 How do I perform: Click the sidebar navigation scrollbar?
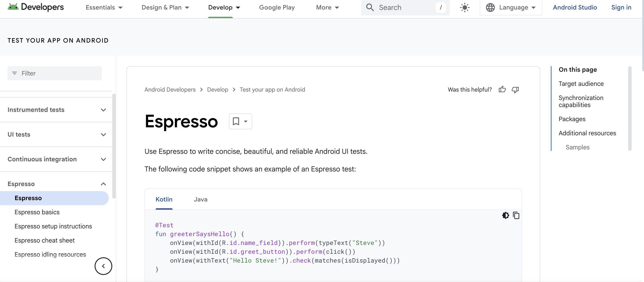point(114,146)
